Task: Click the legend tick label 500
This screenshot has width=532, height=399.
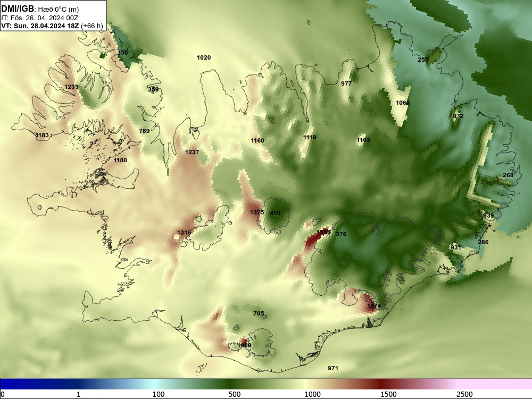Action: point(235,394)
